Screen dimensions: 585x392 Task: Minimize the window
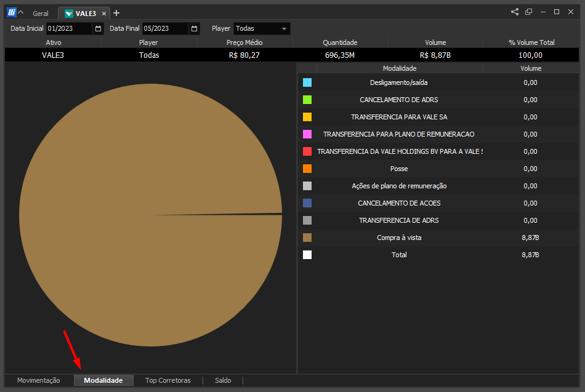click(543, 12)
